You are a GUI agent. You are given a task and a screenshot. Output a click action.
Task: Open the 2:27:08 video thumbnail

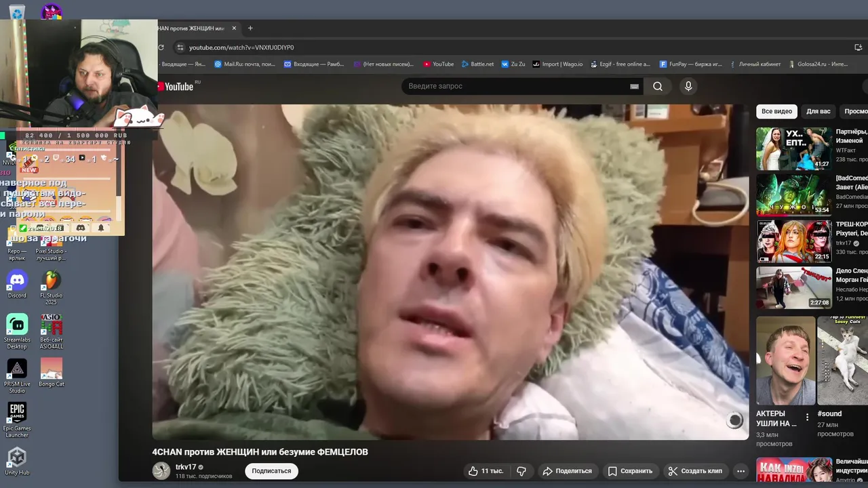[x=794, y=287]
